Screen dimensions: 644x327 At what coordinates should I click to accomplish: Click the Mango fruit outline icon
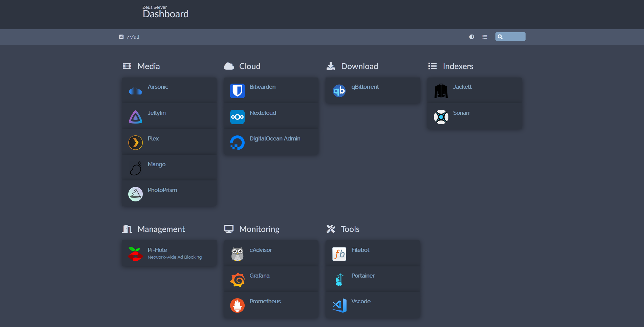(x=135, y=168)
